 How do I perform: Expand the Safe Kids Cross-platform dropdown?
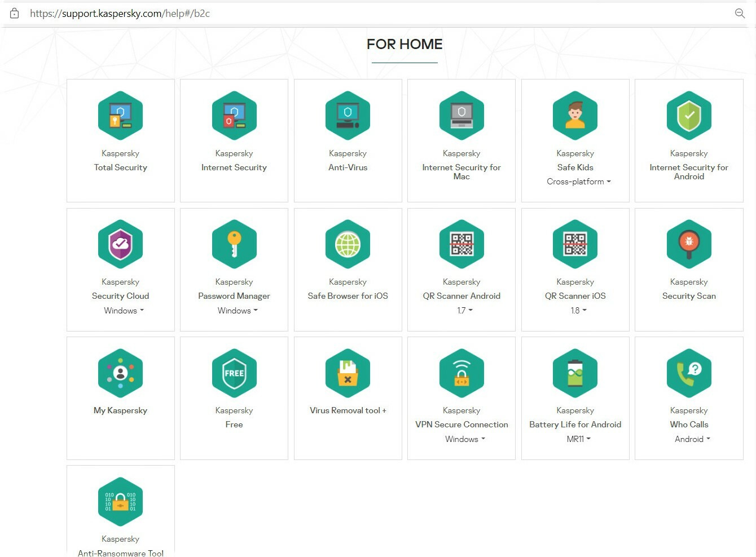click(x=578, y=182)
